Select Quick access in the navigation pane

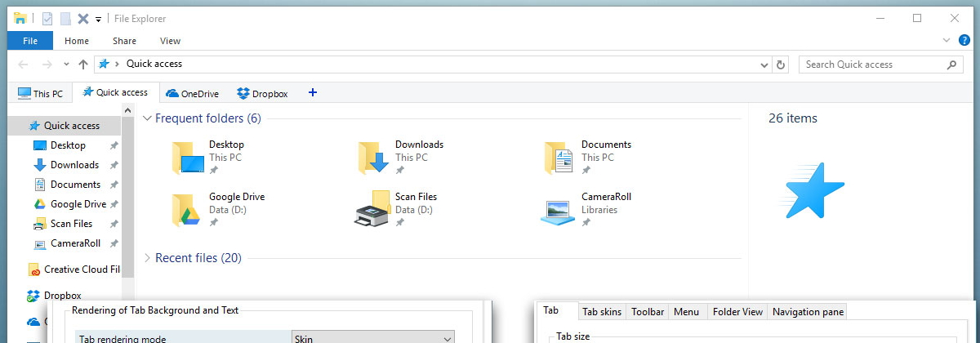point(64,126)
